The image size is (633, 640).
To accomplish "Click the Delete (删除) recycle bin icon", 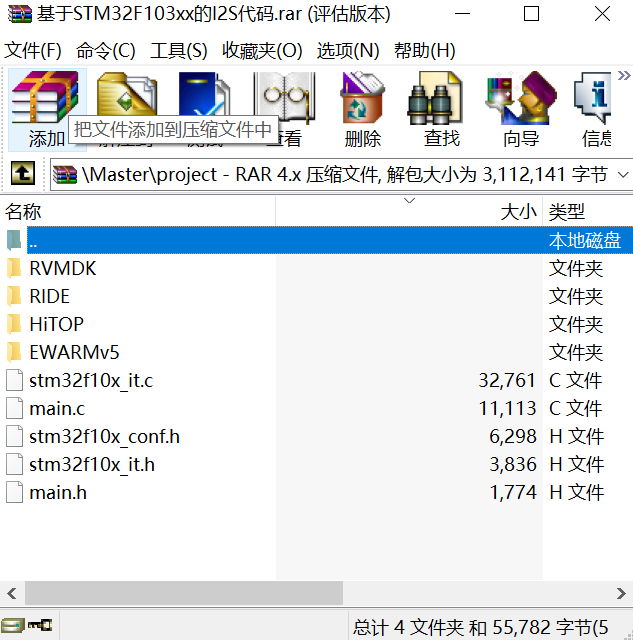I will point(362,97).
